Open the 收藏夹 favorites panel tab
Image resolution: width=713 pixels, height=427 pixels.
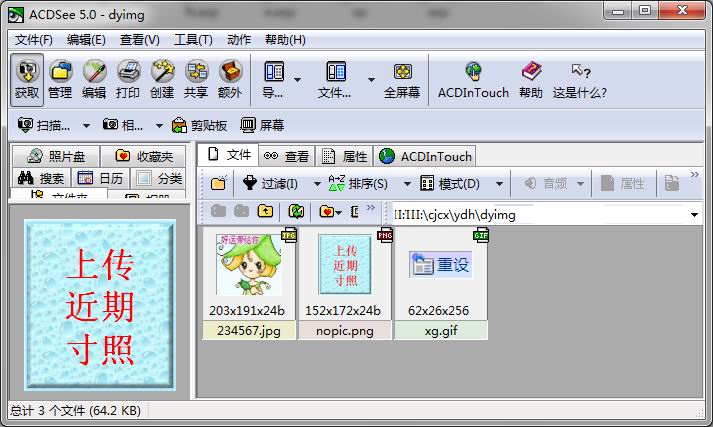coord(143,156)
